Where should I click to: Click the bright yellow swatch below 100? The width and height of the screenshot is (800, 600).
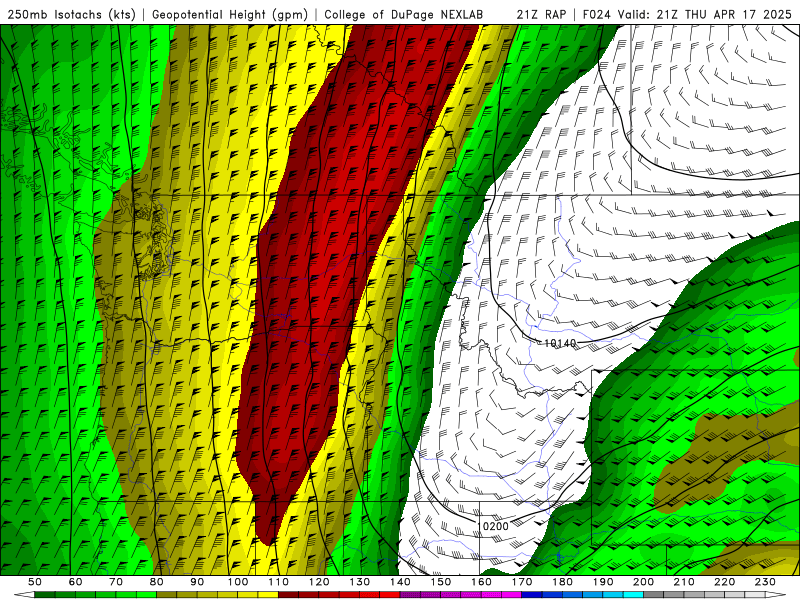(x=248, y=595)
